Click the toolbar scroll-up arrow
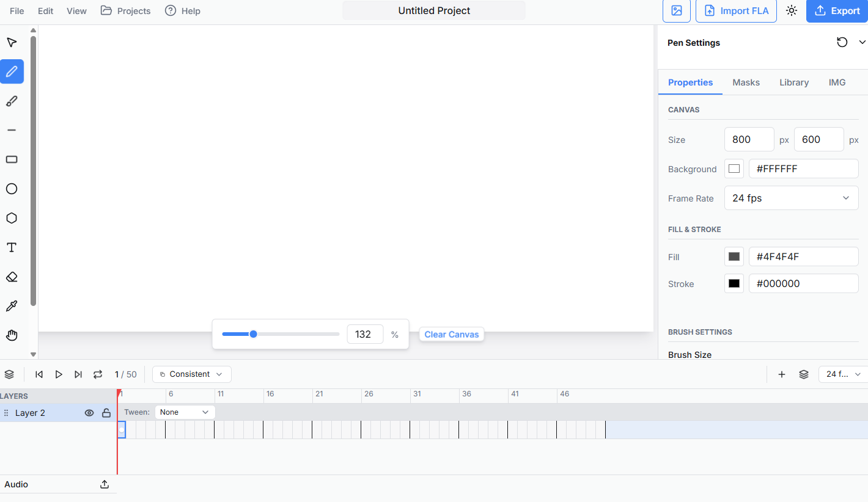The width and height of the screenshot is (868, 502). (33, 31)
